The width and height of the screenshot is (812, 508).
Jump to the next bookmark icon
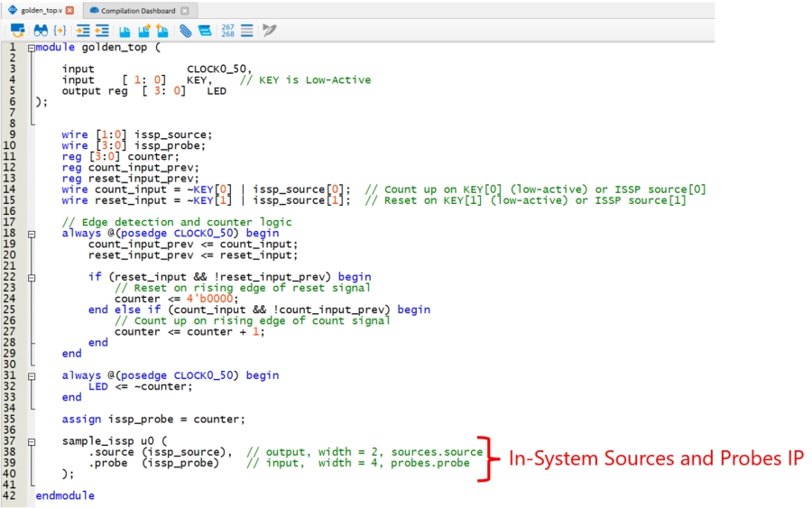144,30
